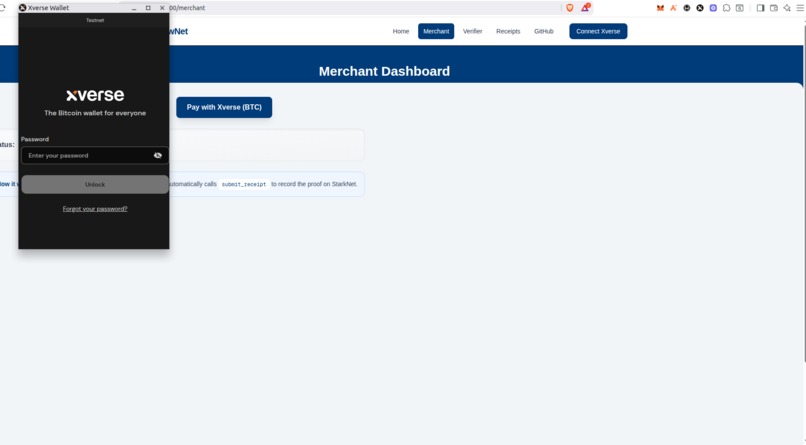Toggle the browser sidebar panel icon
This screenshot has height=445, width=806.
tap(760, 8)
